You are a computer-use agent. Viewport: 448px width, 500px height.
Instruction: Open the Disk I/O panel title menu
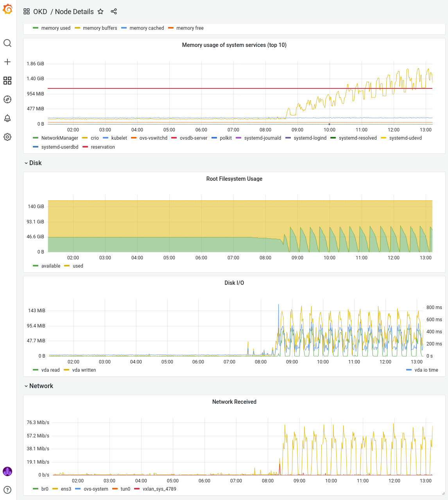[x=234, y=283]
